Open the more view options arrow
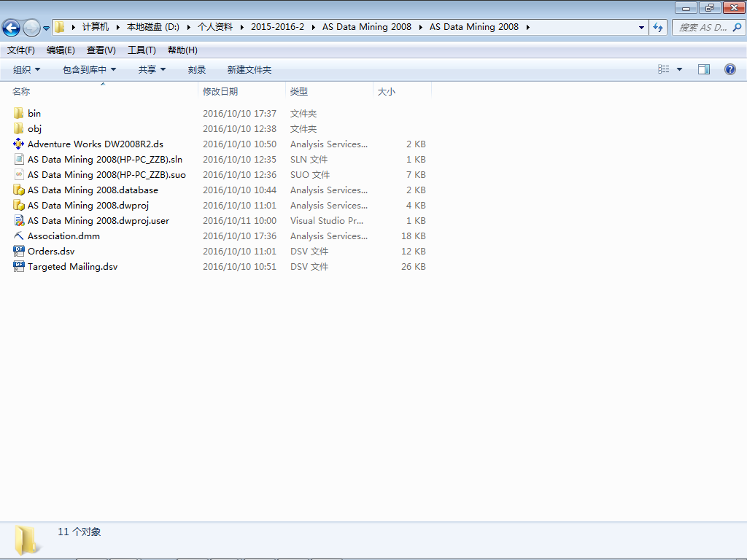Image resolution: width=747 pixels, height=560 pixels. (679, 69)
